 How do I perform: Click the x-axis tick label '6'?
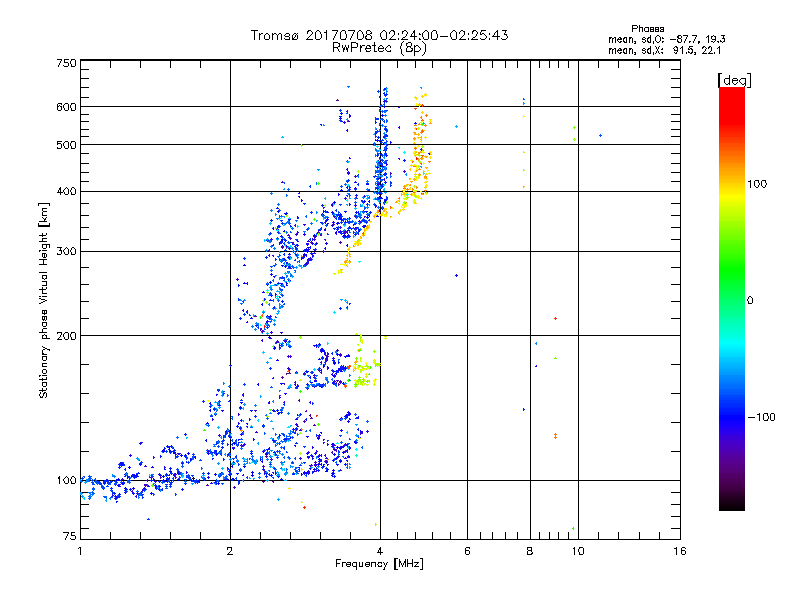(467, 551)
